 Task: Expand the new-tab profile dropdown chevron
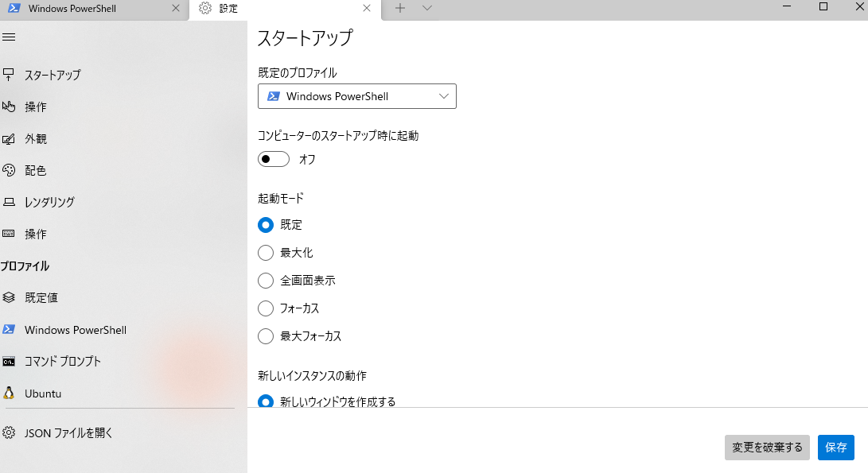coord(426,8)
